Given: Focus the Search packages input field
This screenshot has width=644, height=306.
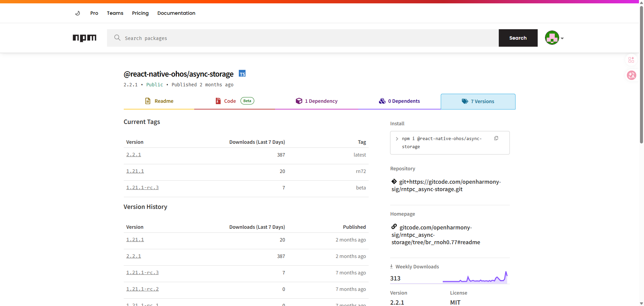Looking at the screenshot, I should coord(303,38).
